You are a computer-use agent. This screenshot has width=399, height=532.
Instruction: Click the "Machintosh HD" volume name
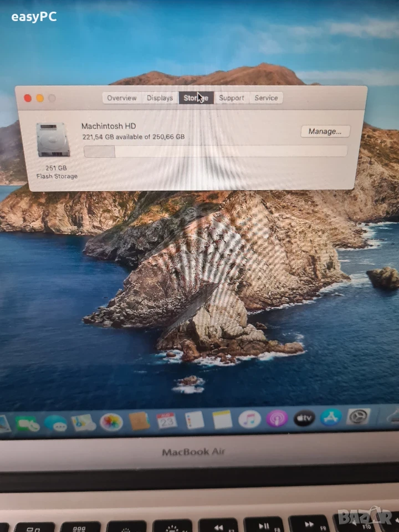pyautogui.click(x=109, y=126)
